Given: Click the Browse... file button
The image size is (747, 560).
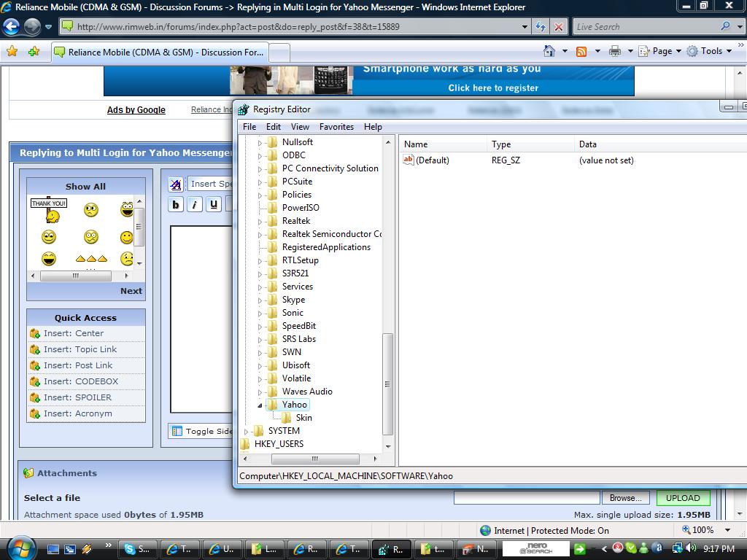Looking at the screenshot, I should [625, 498].
